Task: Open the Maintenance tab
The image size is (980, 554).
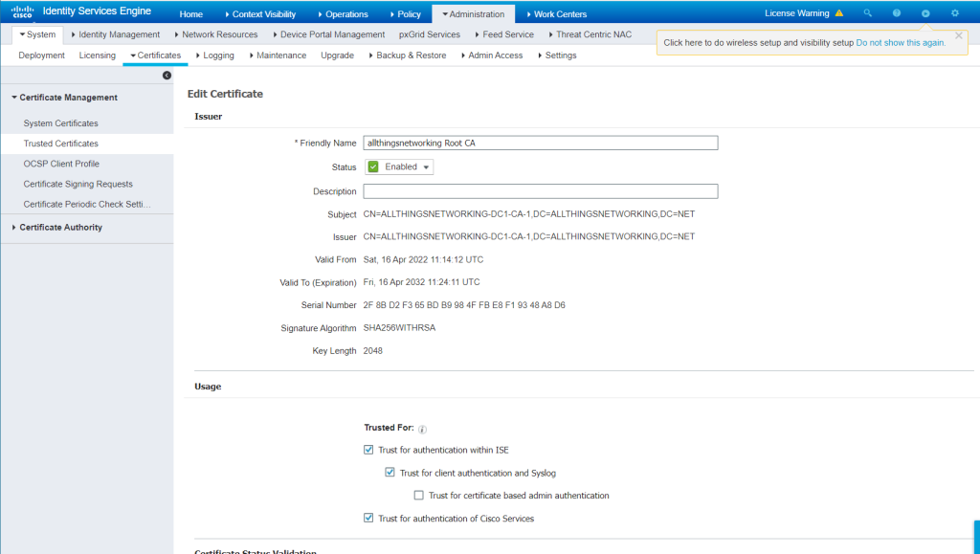Action: click(x=278, y=55)
